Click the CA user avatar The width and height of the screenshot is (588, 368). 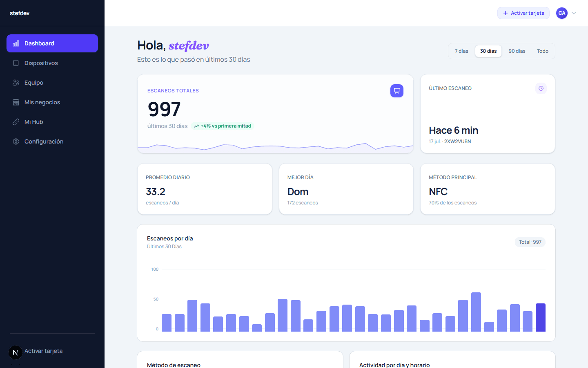(x=562, y=13)
